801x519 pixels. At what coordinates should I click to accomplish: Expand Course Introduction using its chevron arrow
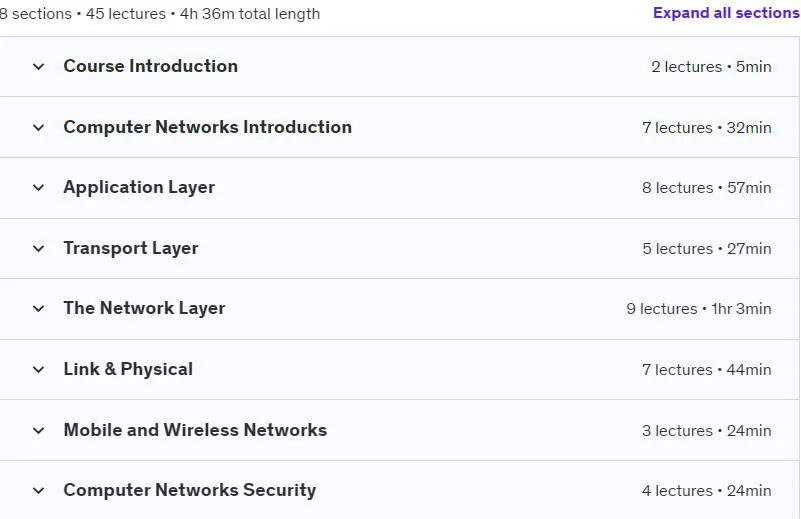tap(38, 66)
